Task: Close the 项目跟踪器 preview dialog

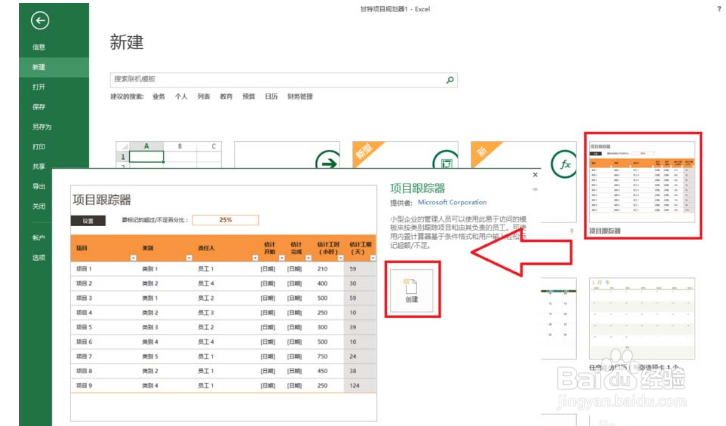Action: [535, 175]
